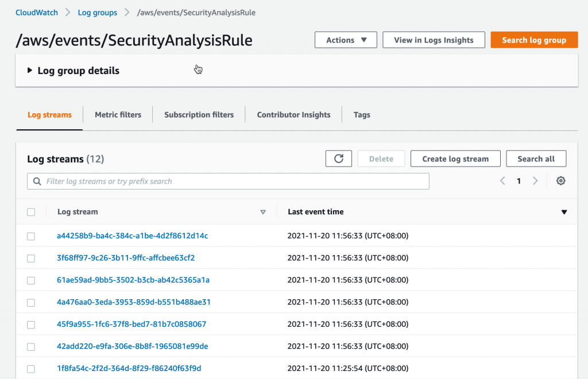This screenshot has width=588, height=379.
Task: Toggle the select-all log streams checkbox
Action: [31, 211]
